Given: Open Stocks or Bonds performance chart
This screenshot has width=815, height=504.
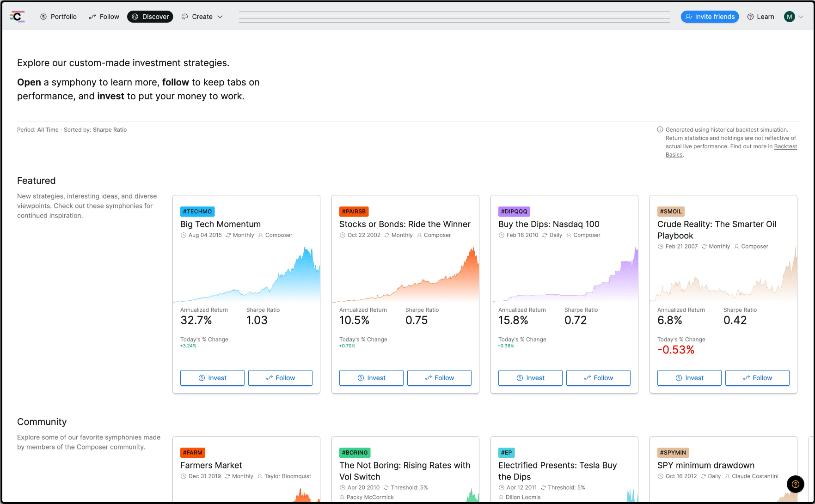Looking at the screenshot, I should pyautogui.click(x=405, y=274).
